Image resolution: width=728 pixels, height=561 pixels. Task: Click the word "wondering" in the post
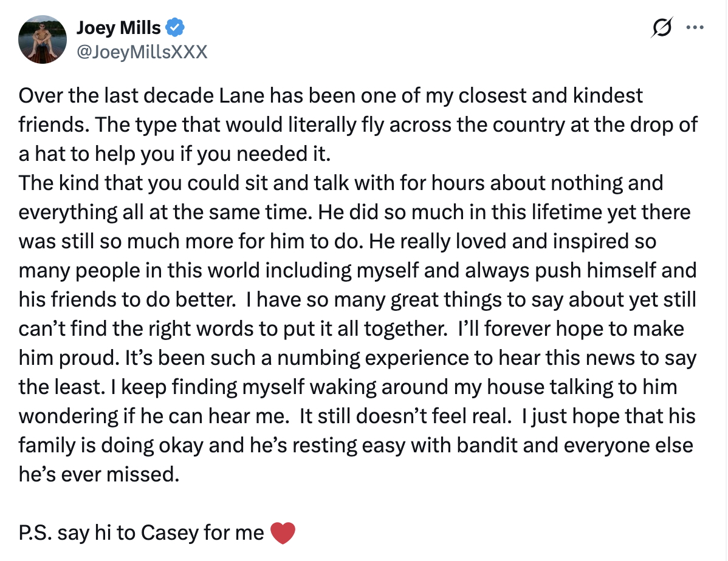70,416
